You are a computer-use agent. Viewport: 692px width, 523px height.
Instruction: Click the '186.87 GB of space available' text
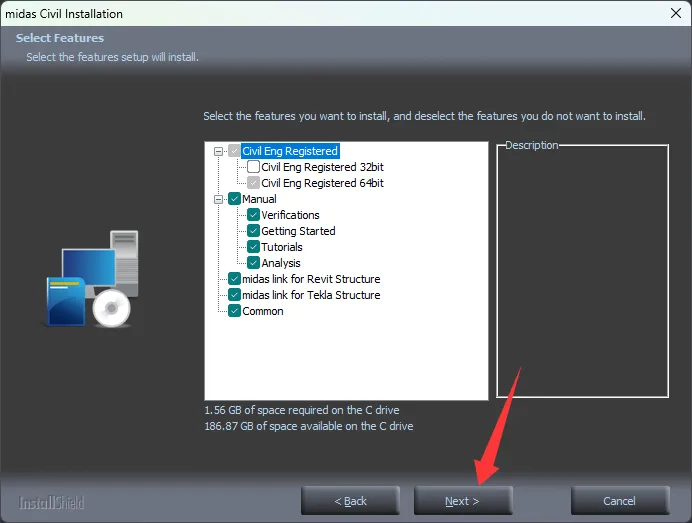(308, 426)
